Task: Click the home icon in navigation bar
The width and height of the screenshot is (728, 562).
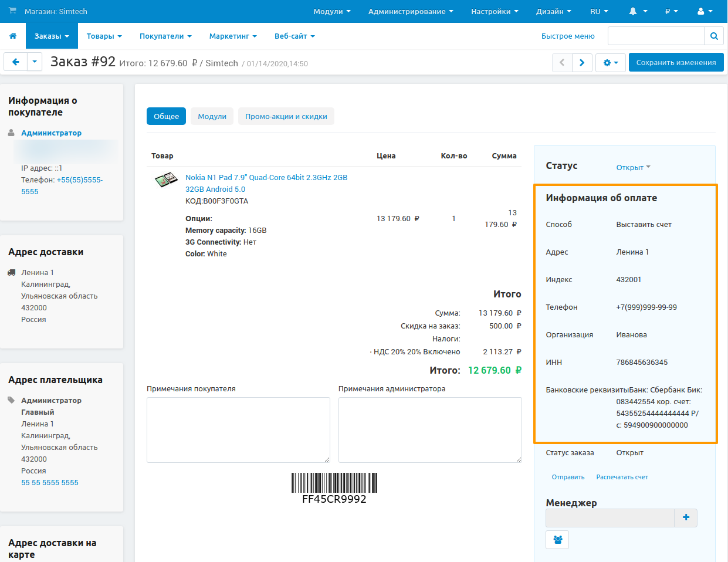Action: 13,36
